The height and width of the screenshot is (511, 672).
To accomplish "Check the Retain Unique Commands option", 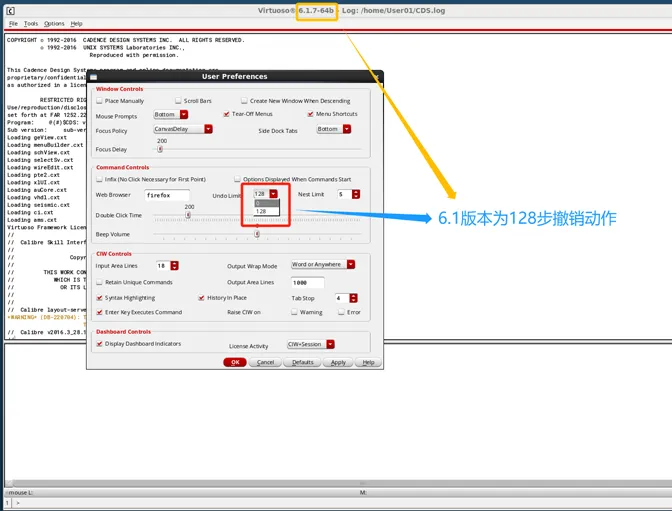I will 99,283.
